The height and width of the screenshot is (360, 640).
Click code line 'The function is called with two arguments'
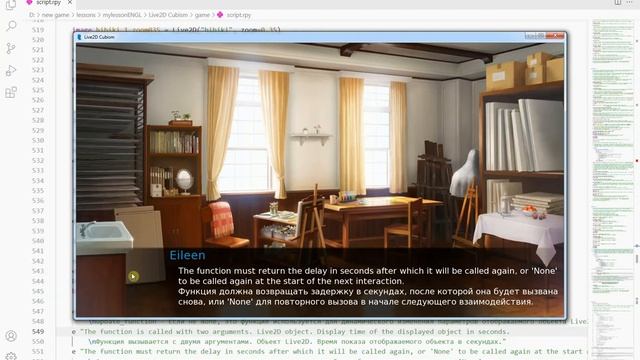pos(291,332)
